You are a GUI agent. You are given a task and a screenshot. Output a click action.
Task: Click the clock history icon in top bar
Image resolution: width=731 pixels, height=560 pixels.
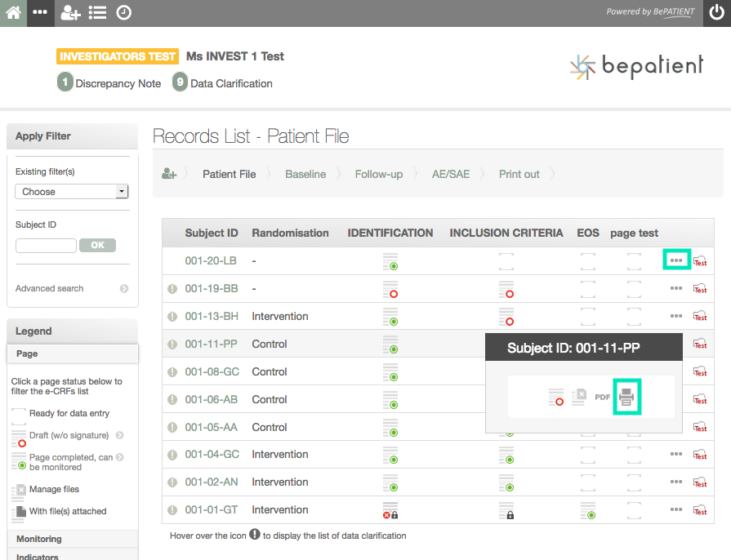click(123, 13)
